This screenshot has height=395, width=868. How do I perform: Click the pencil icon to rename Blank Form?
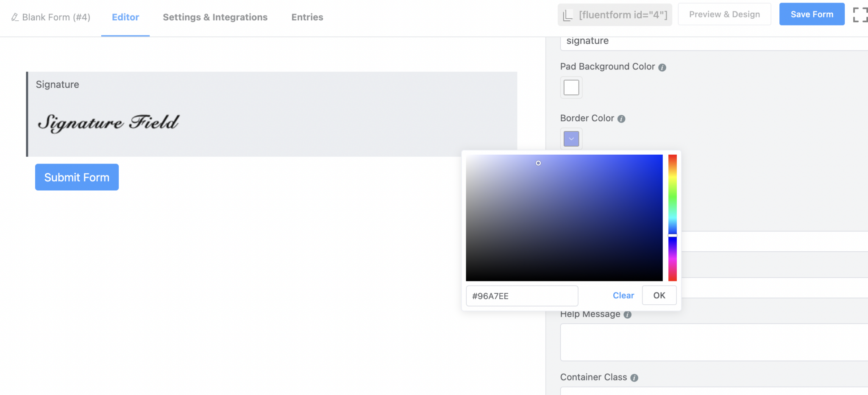pyautogui.click(x=14, y=17)
